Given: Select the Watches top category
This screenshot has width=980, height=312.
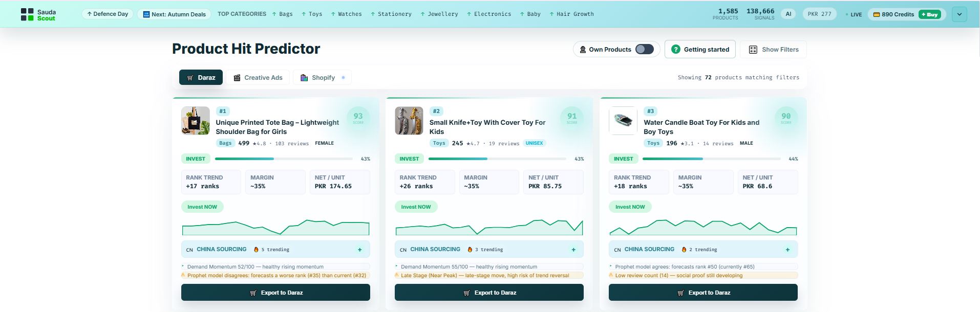Looking at the screenshot, I should coord(347,14).
